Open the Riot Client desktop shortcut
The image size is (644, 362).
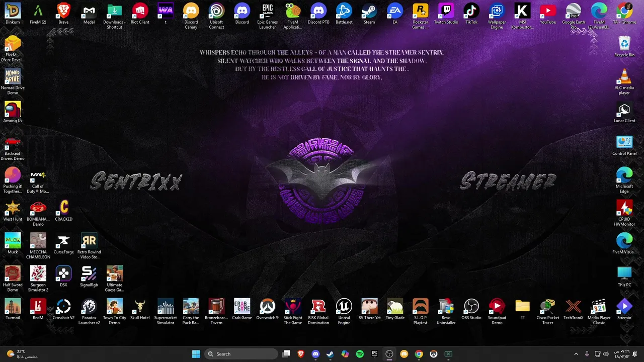(x=140, y=14)
